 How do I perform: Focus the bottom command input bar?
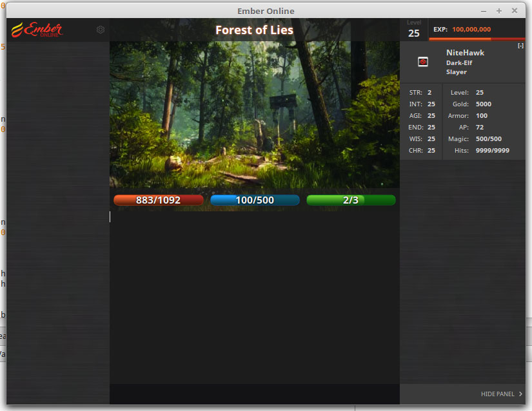click(254, 394)
